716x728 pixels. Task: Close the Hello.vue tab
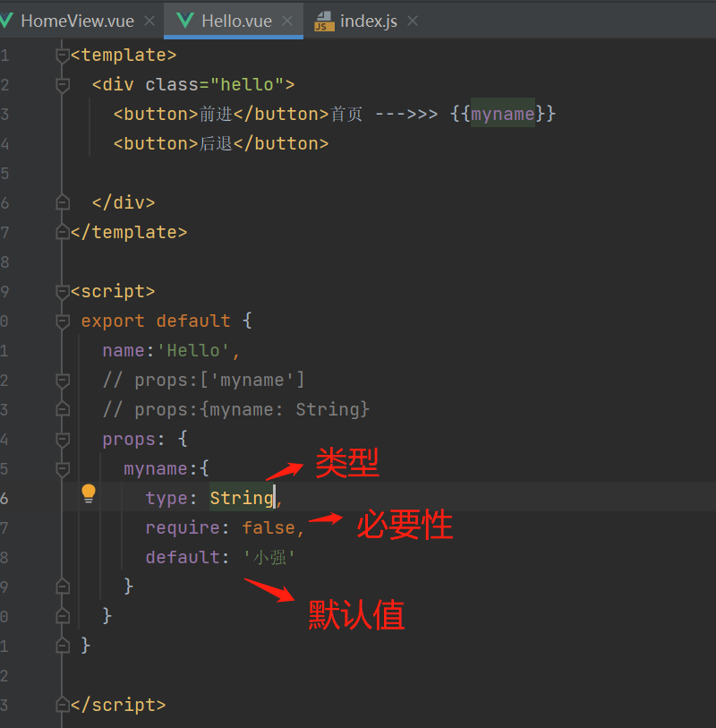tap(287, 21)
